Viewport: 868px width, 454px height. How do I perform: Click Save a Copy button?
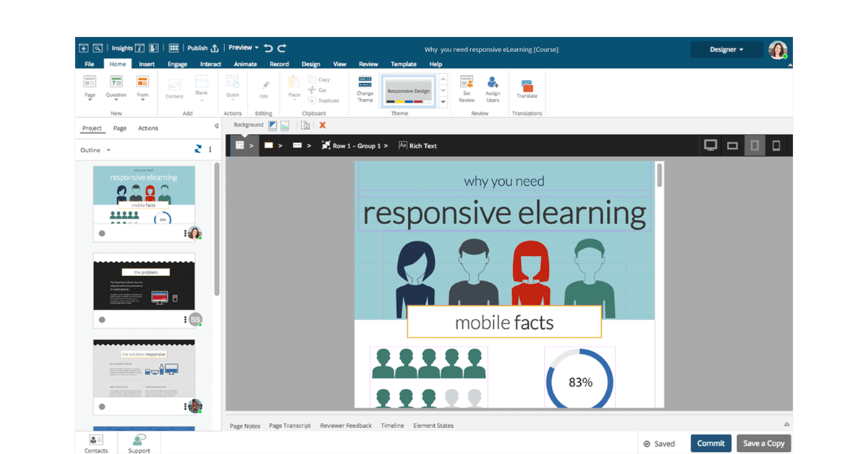click(764, 443)
